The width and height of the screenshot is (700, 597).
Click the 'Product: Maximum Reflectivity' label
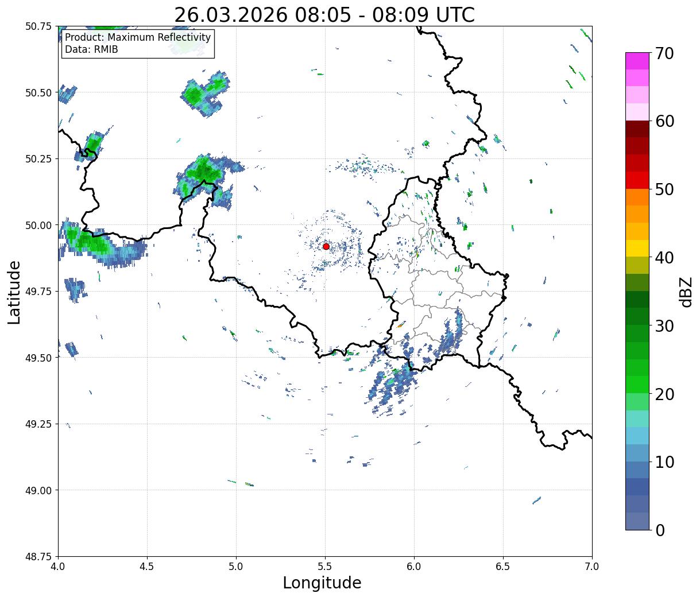coord(138,37)
